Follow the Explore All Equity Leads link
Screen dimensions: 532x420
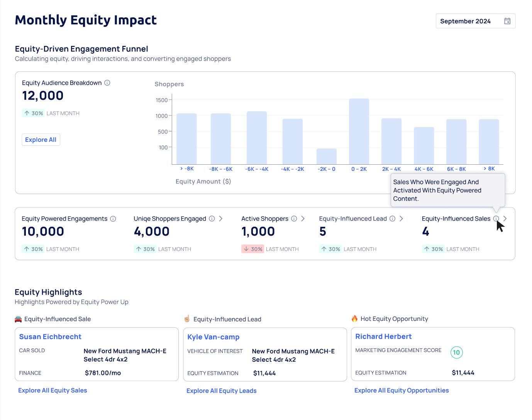[x=221, y=391]
